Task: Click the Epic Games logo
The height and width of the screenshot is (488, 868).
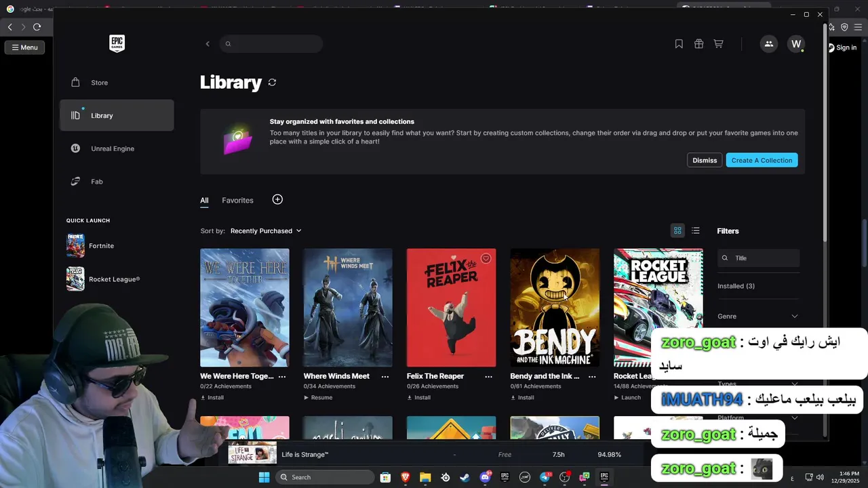Action: coord(117,43)
